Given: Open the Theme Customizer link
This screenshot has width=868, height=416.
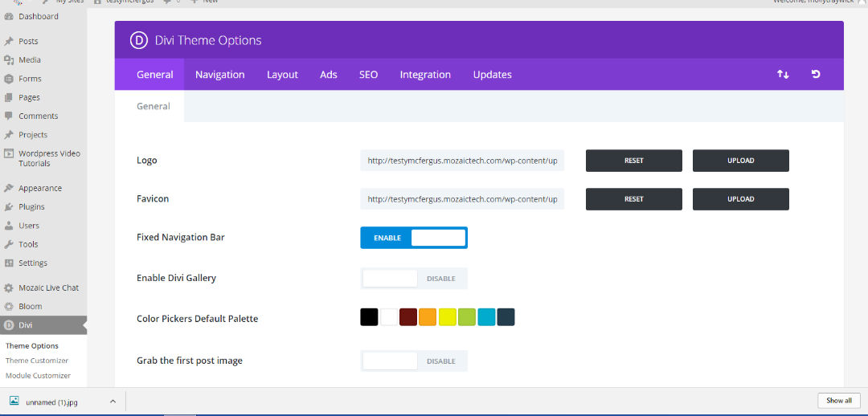Looking at the screenshot, I should click(37, 361).
